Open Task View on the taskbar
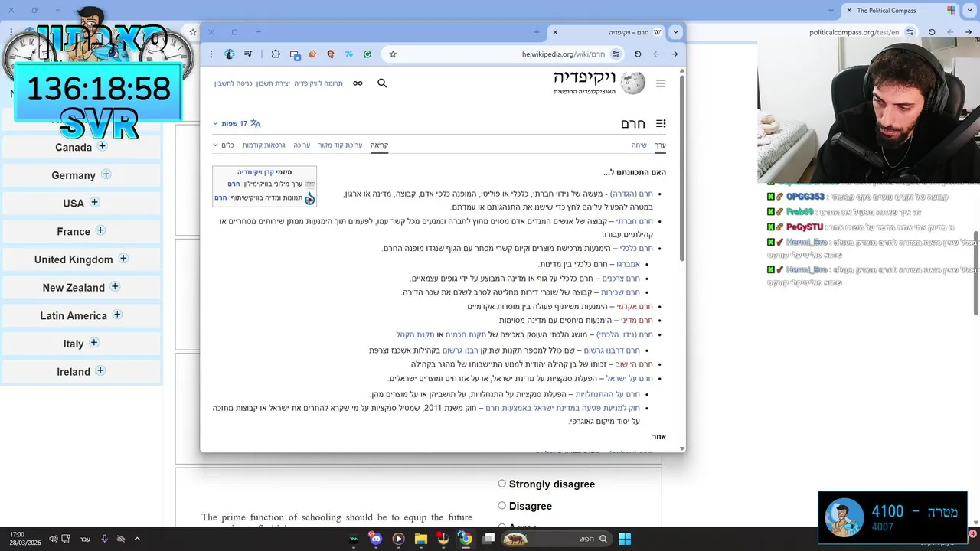 tap(488, 539)
